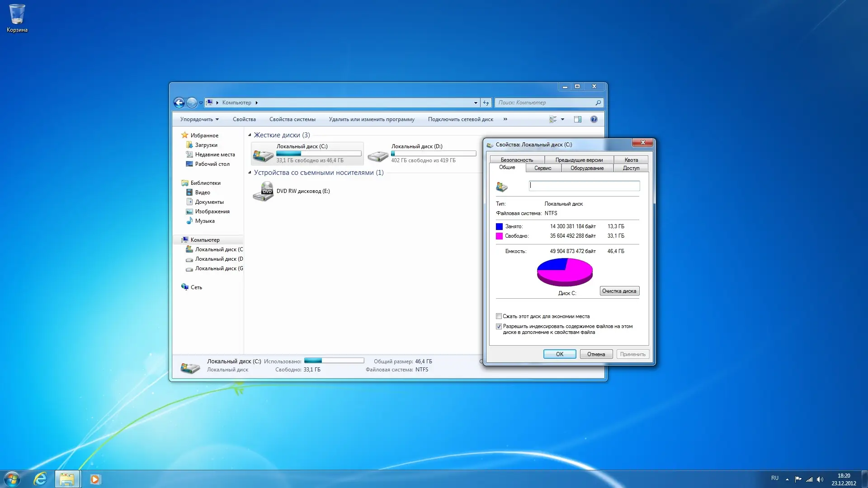The image size is (868, 488).
Task: Open the Упорядочить dropdown menu
Action: point(199,119)
